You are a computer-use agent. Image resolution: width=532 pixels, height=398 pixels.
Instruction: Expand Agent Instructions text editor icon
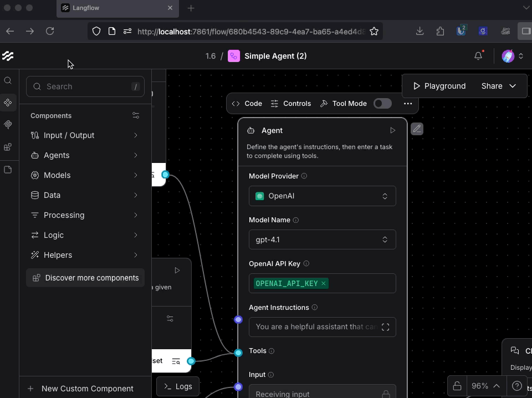click(x=385, y=327)
